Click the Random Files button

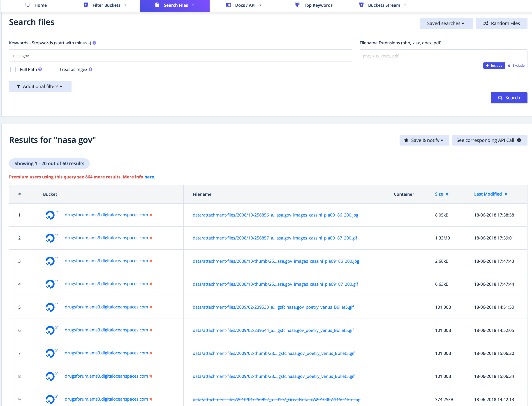(x=502, y=23)
